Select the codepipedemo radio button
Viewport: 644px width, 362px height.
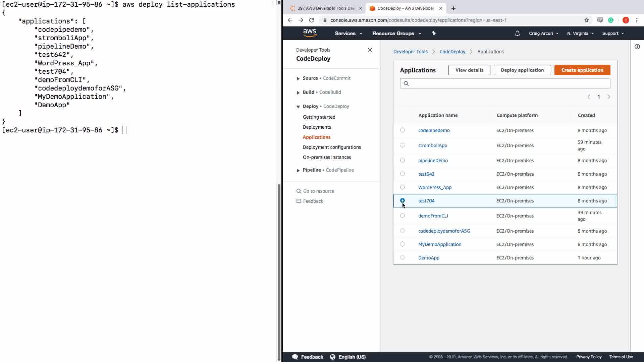coord(402,130)
